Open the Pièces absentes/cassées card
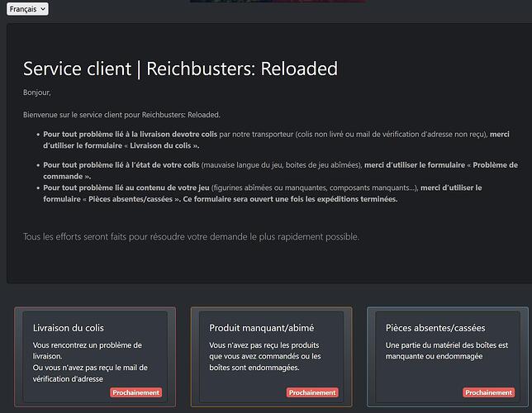 click(448, 357)
